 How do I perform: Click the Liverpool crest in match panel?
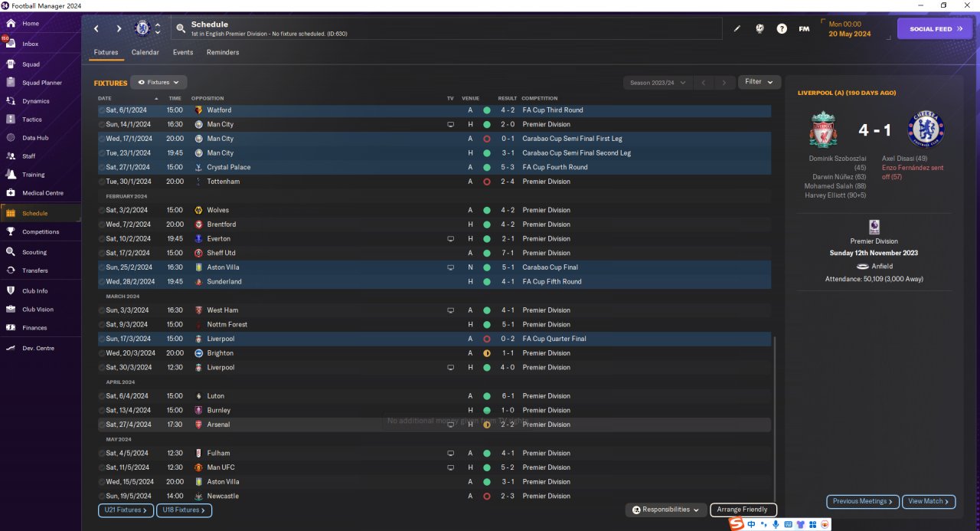click(823, 129)
